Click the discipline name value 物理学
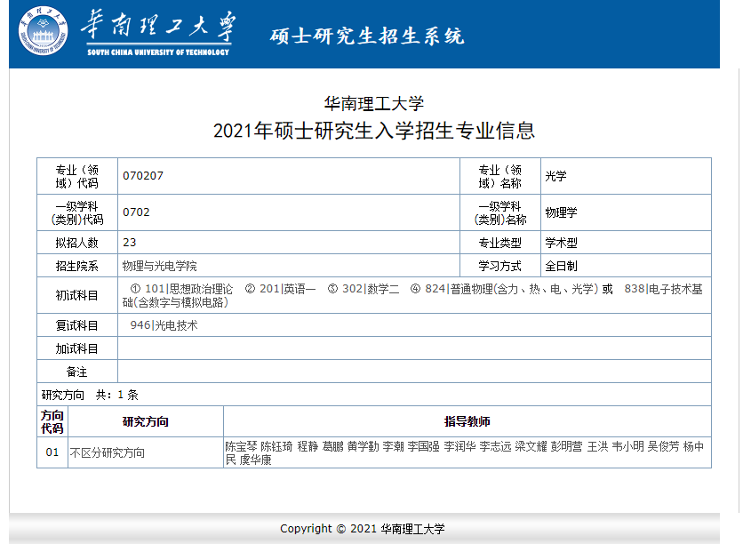The height and width of the screenshot is (560, 743). pos(561,212)
